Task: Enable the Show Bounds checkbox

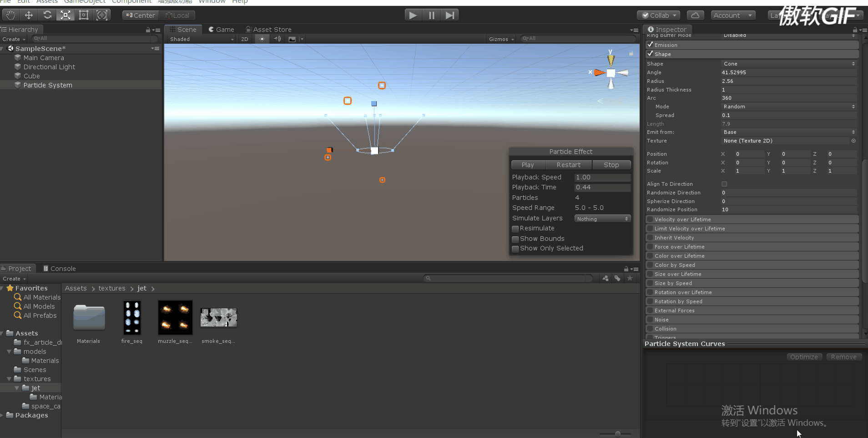Action: coord(515,239)
